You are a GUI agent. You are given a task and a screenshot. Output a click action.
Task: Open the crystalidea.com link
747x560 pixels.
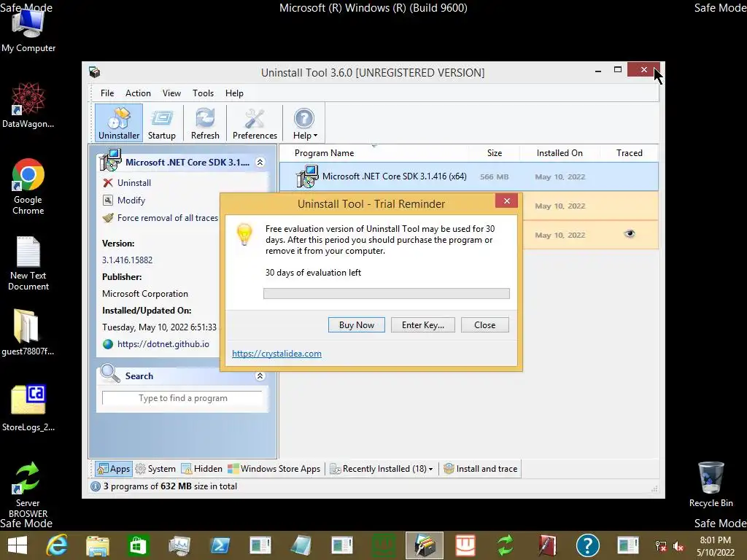(276, 354)
